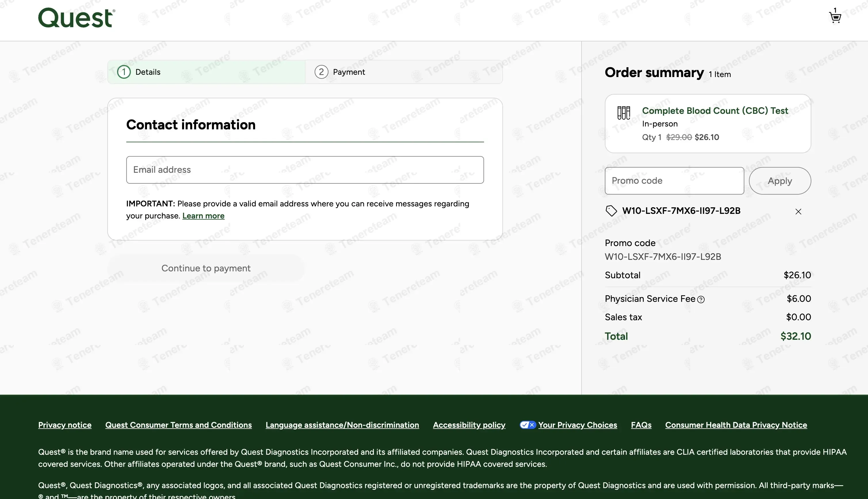This screenshot has width=868, height=499.
Task: Click the Email address field
Action: click(x=305, y=170)
